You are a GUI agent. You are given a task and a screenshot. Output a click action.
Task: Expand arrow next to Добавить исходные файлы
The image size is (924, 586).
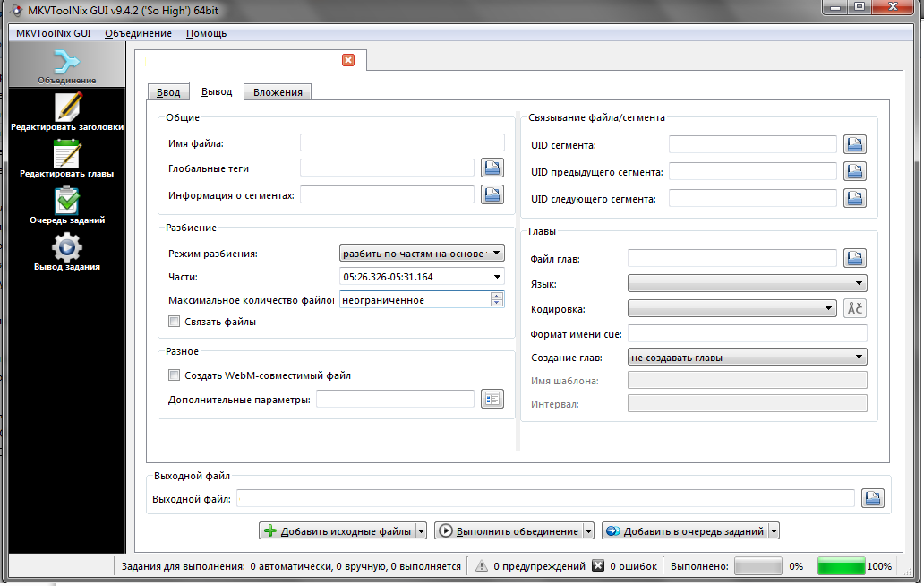pos(421,531)
